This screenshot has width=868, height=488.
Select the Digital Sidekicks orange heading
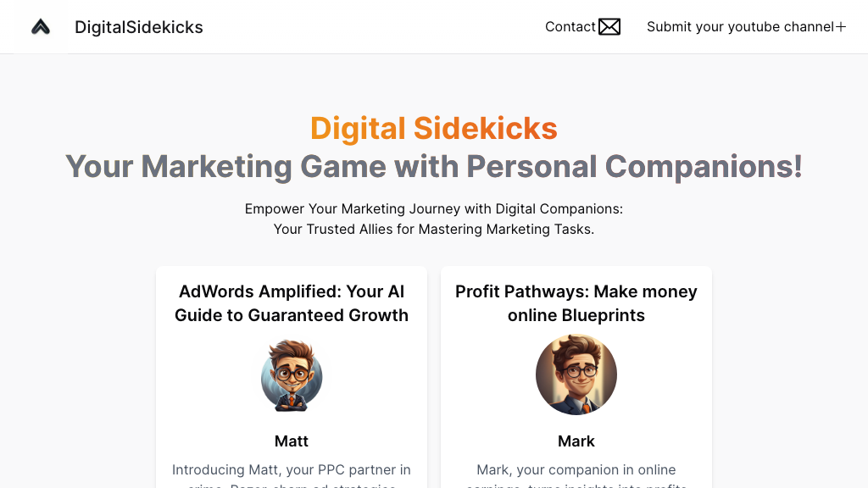[434, 128]
